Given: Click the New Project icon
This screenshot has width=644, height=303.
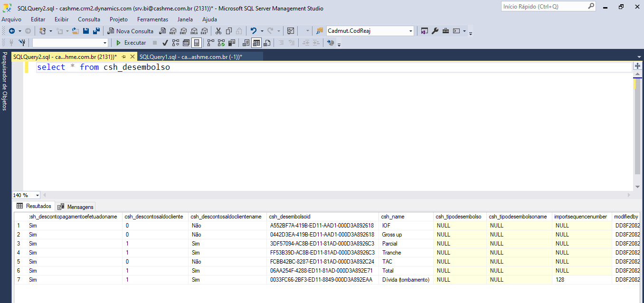Looking at the screenshot, I should 43,31.
